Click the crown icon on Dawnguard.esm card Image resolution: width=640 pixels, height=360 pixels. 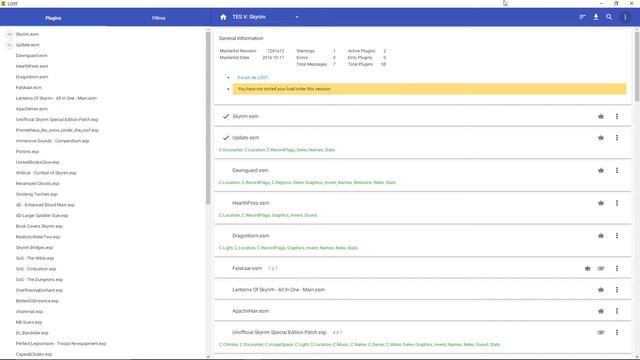pos(601,170)
